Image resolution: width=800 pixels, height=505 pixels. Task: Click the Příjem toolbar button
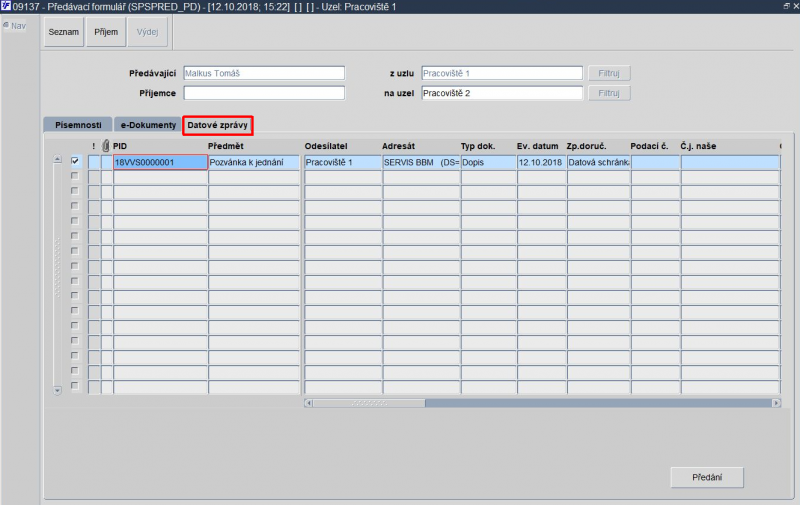point(106,32)
